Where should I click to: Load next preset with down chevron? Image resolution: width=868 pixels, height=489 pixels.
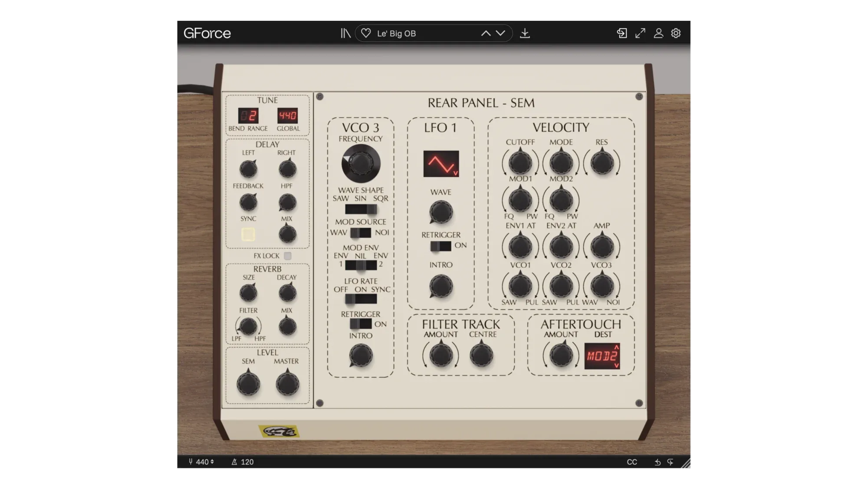pyautogui.click(x=500, y=33)
